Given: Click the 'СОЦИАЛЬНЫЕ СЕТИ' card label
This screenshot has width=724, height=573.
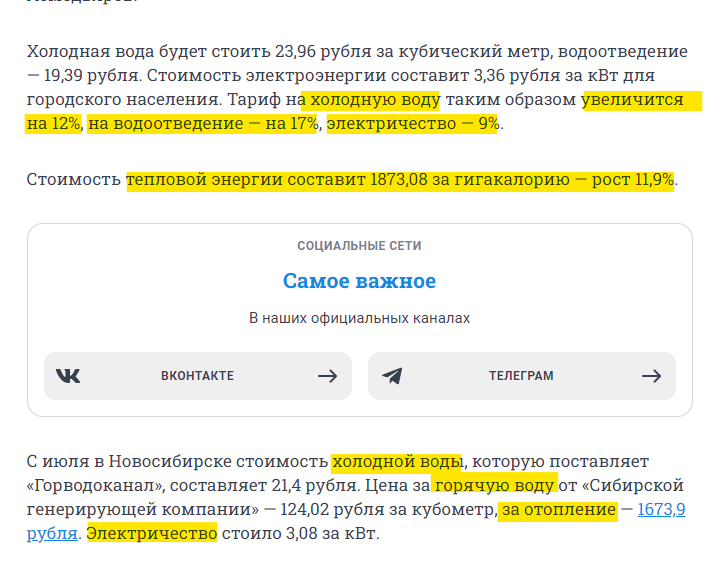Looking at the screenshot, I should pyautogui.click(x=359, y=246).
